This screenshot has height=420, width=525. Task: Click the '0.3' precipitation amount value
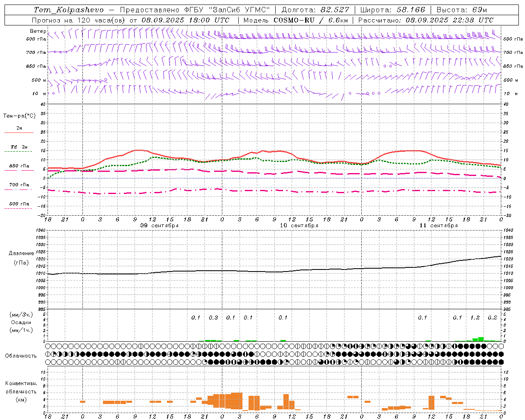click(213, 318)
